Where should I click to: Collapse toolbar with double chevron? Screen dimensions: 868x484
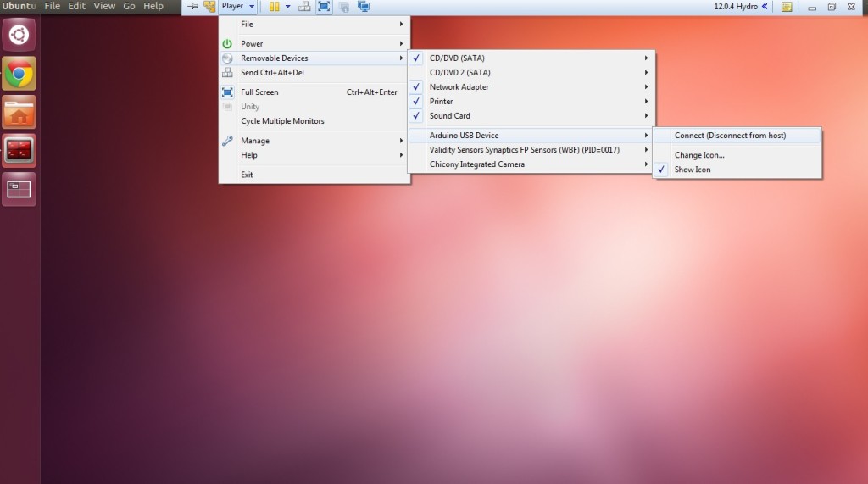[765, 7]
